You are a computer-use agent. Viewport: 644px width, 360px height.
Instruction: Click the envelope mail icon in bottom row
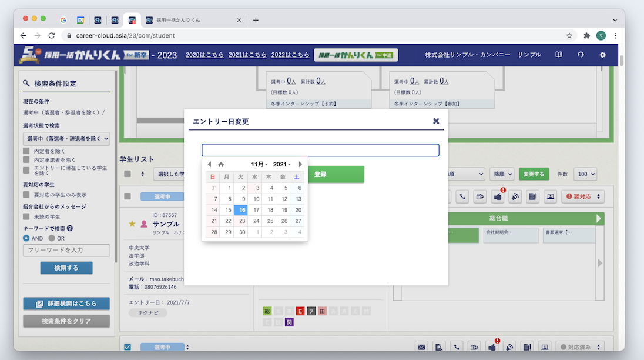tap(421, 347)
